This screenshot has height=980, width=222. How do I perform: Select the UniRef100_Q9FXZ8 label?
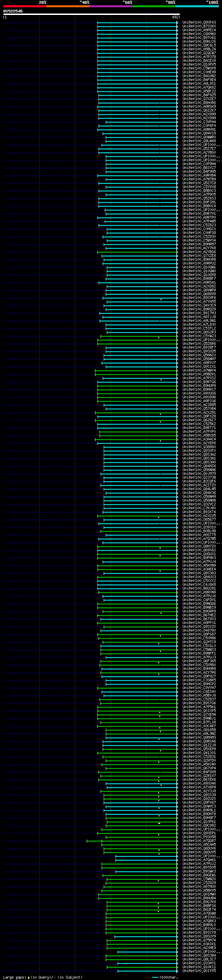(199, 416)
